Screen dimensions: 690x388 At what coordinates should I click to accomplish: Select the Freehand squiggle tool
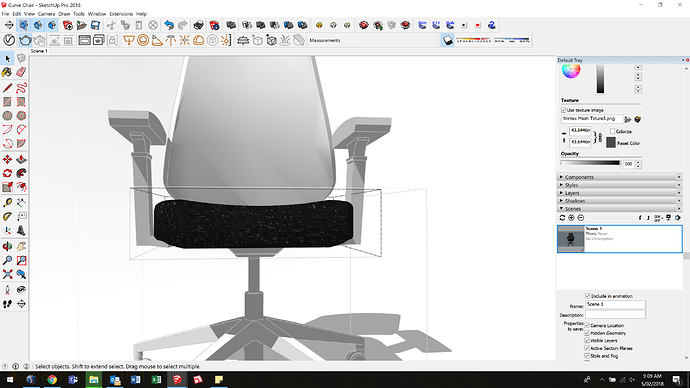[21, 88]
